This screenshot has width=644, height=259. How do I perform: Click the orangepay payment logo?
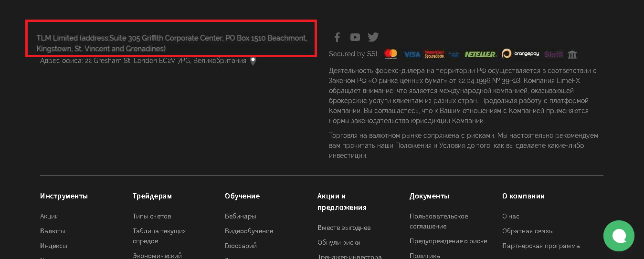tap(520, 54)
